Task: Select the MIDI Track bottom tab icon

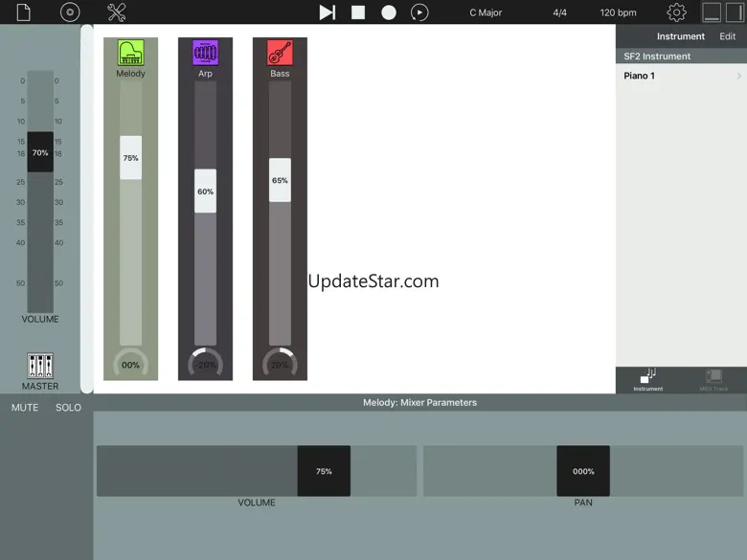Action: [713, 380]
